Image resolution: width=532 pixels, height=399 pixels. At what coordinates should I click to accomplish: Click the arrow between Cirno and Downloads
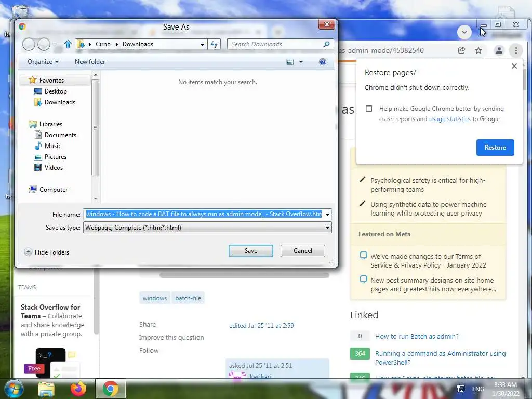click(116, 45)
